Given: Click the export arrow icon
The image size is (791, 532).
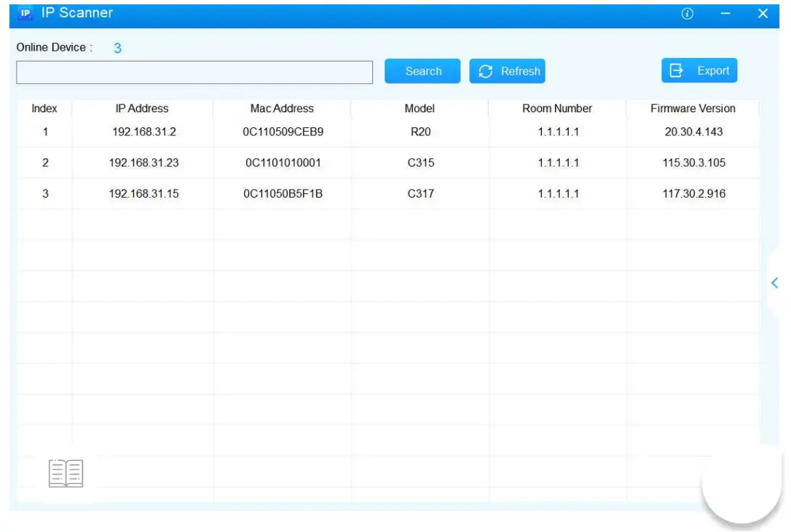Looking at the screenshot, I should (675, 70).
